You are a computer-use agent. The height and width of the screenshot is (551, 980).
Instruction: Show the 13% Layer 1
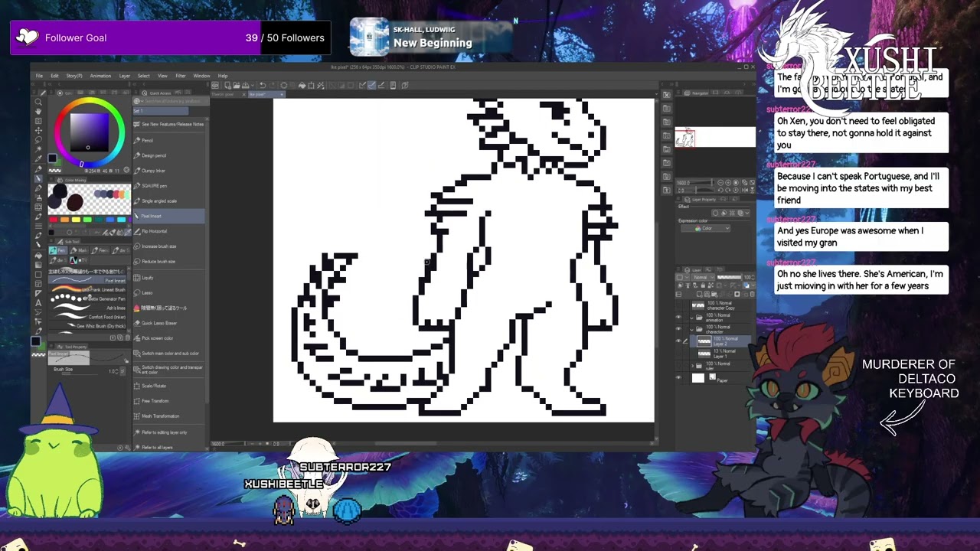[678, 354]
